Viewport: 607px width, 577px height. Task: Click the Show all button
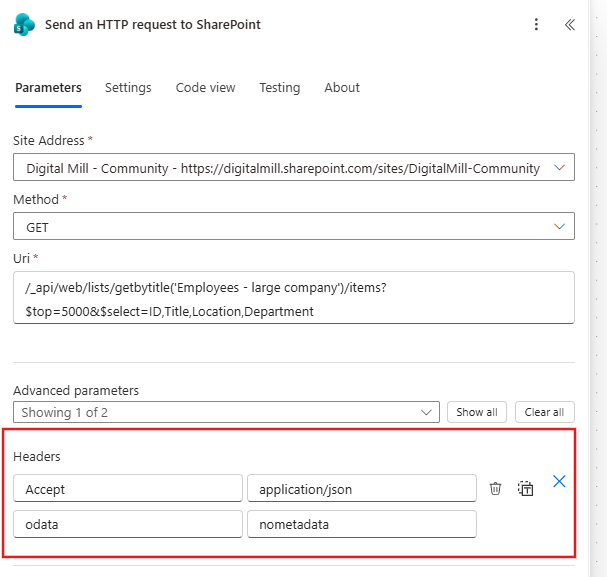477,412
